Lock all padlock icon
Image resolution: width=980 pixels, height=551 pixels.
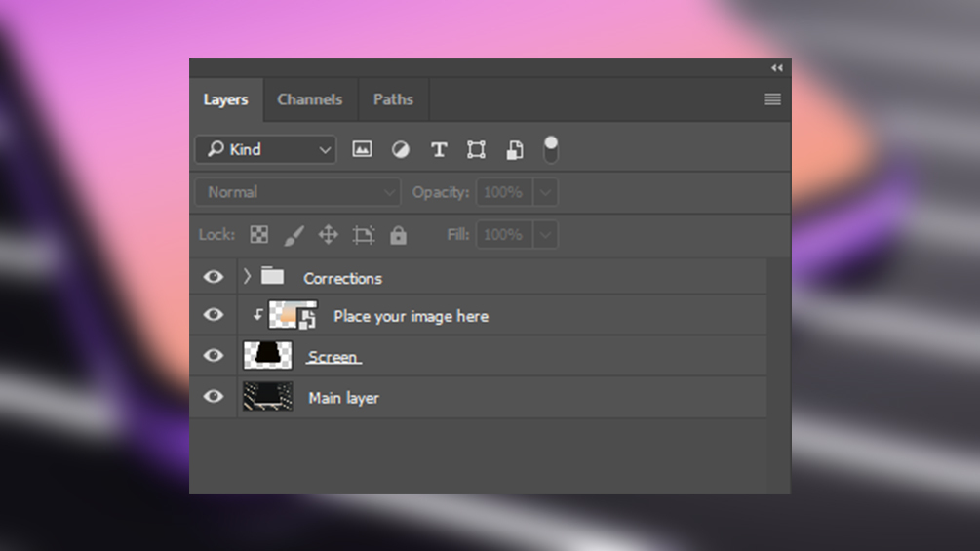(x=398, y=235)
